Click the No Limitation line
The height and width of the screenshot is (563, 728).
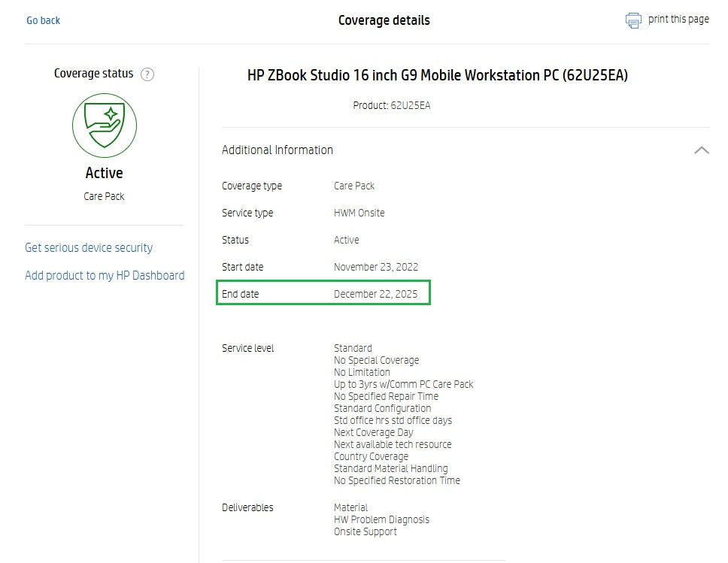362,372
